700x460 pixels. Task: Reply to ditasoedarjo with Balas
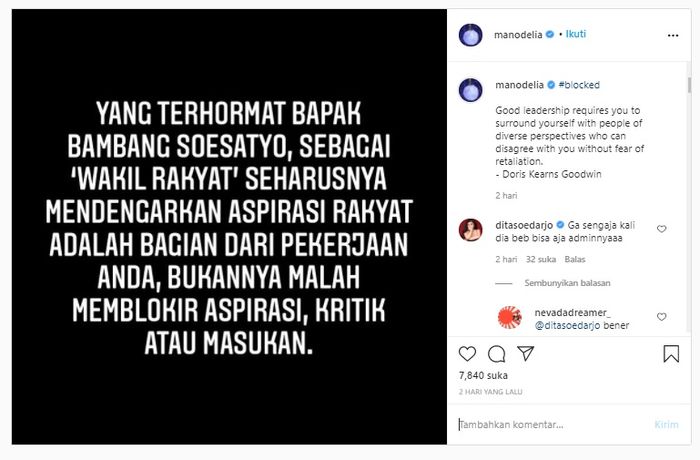pyautogui.click(x=575, y=259)
